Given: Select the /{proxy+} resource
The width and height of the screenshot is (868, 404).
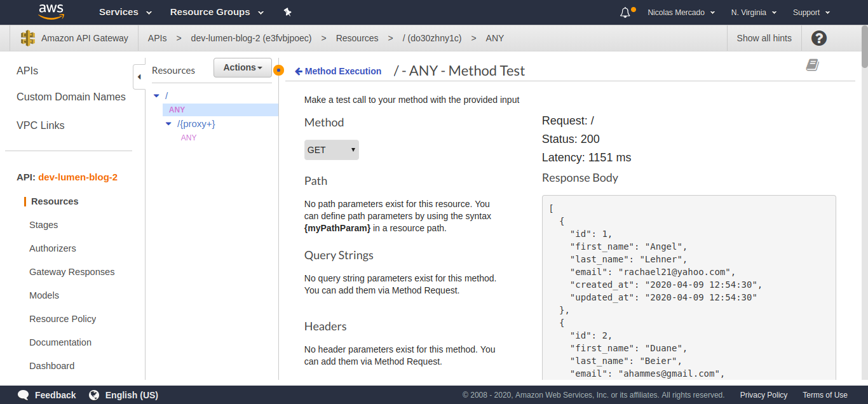Looking at the screenshot, I should point(196,124).
